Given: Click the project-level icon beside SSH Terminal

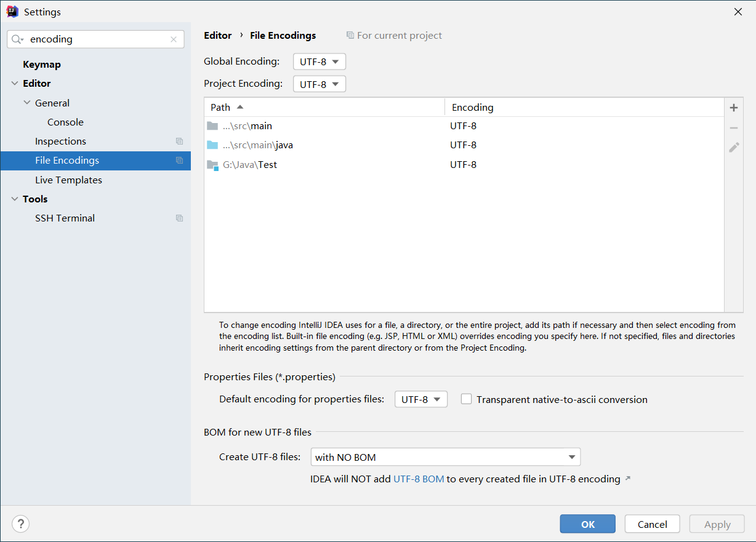Looking at the screenshot, I should point(179,218).
